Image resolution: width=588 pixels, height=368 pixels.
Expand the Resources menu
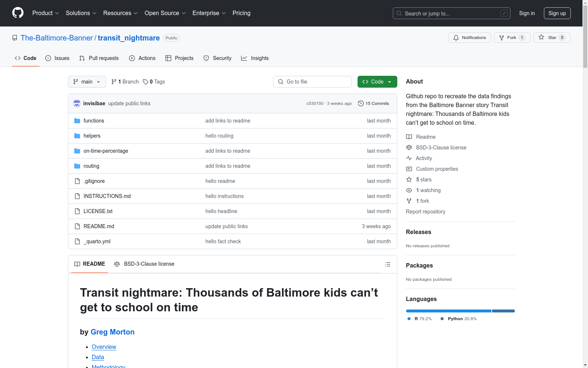pos(120,13)
